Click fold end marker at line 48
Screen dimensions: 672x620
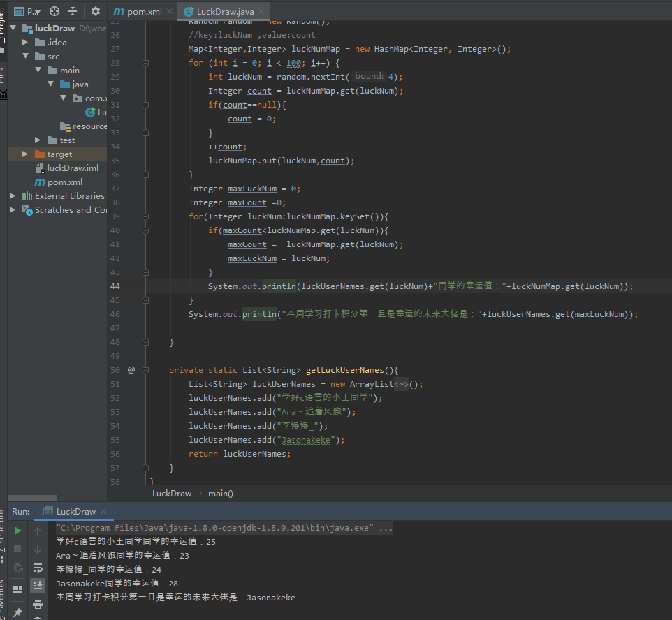pos(146,342)
